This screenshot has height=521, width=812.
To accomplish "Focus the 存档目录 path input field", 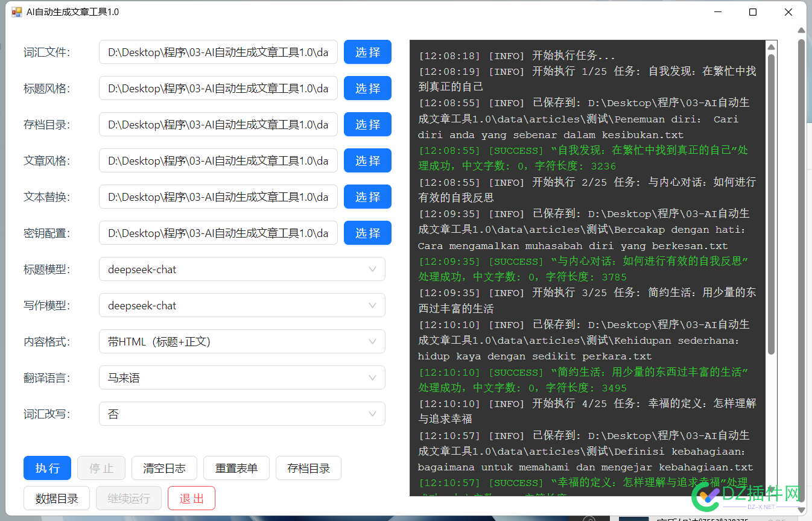I will (x=218, y=124).
